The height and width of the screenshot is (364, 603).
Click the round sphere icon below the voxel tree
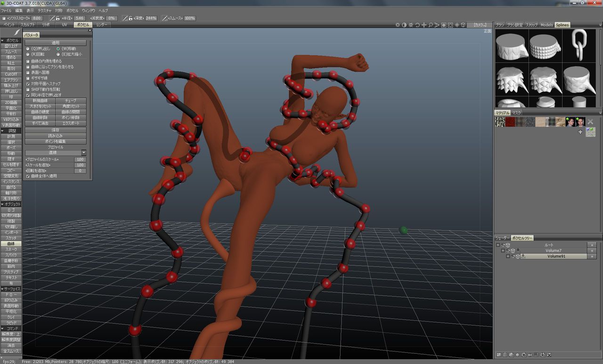point(517,354)
